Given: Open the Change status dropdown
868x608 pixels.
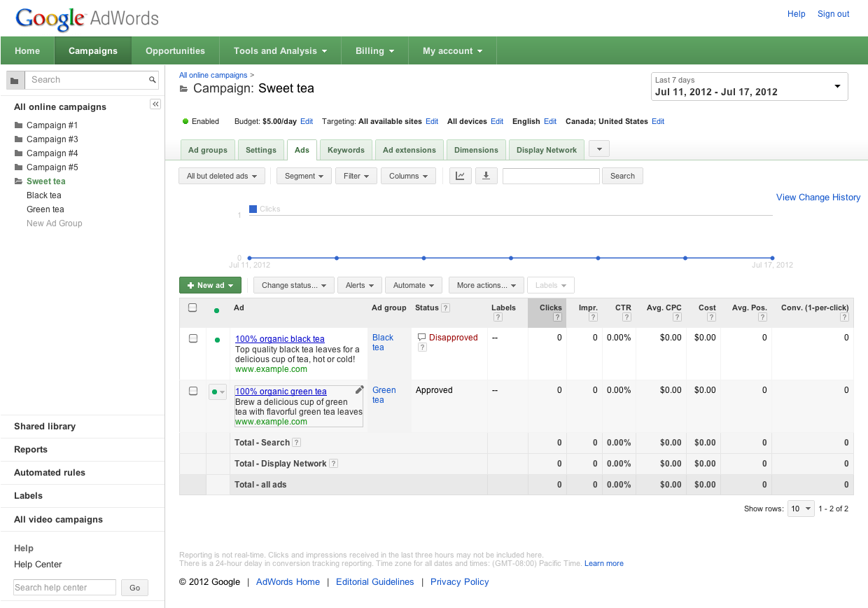Looking at the screenshot, I should [294, 285].
